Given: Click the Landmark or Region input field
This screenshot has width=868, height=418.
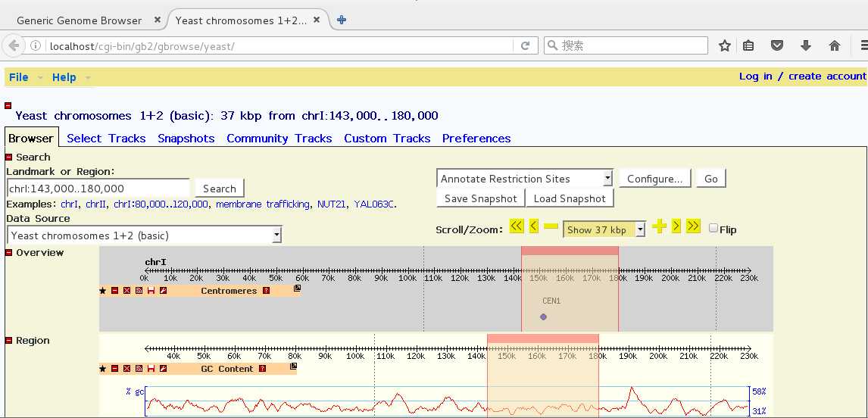Looking at the screenshot, I should click(98, 189).
